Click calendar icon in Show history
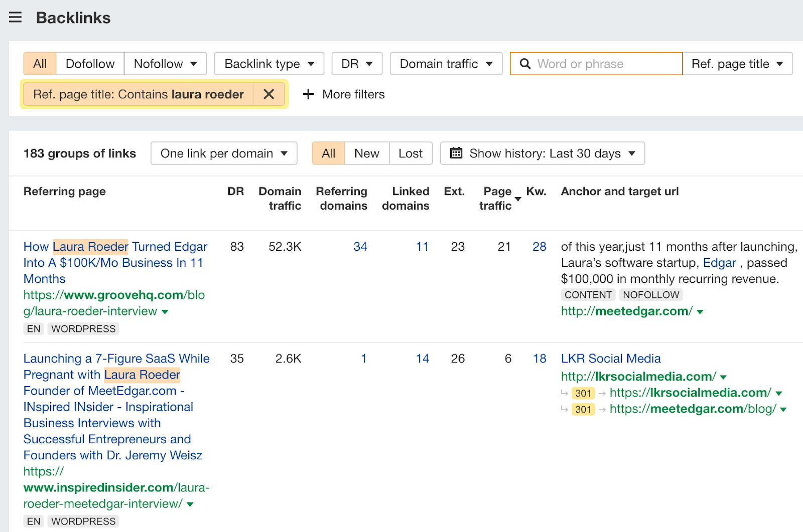The width and height of the screenshot is (803, 532). point(456,153)
